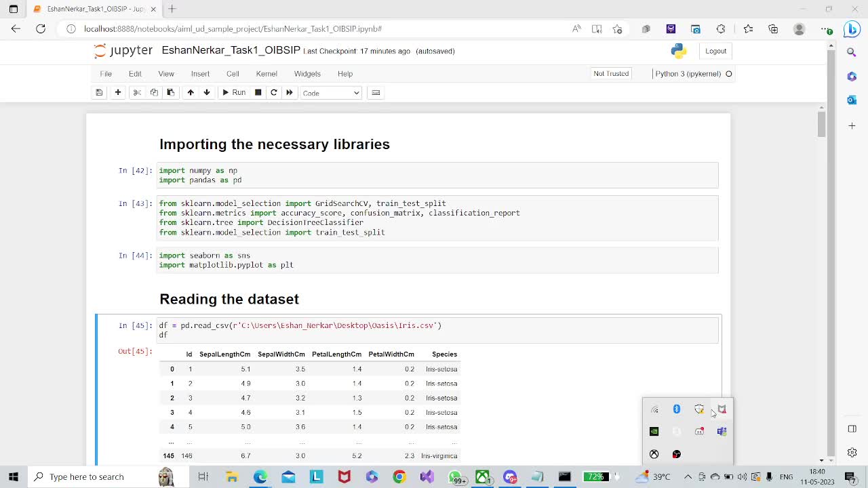Move selected cell up with arrow icon
Viewport: 868px width, 488px height.
click(191, 93)
